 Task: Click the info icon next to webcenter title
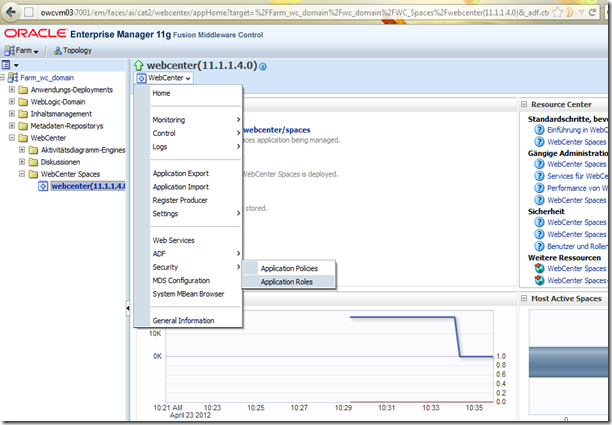[263, 67]
